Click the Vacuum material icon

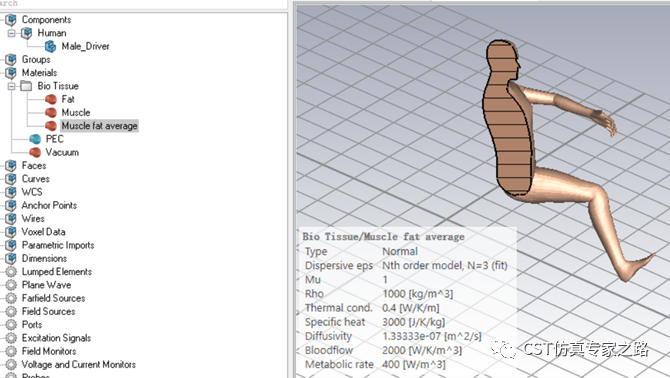pos(35,152)
